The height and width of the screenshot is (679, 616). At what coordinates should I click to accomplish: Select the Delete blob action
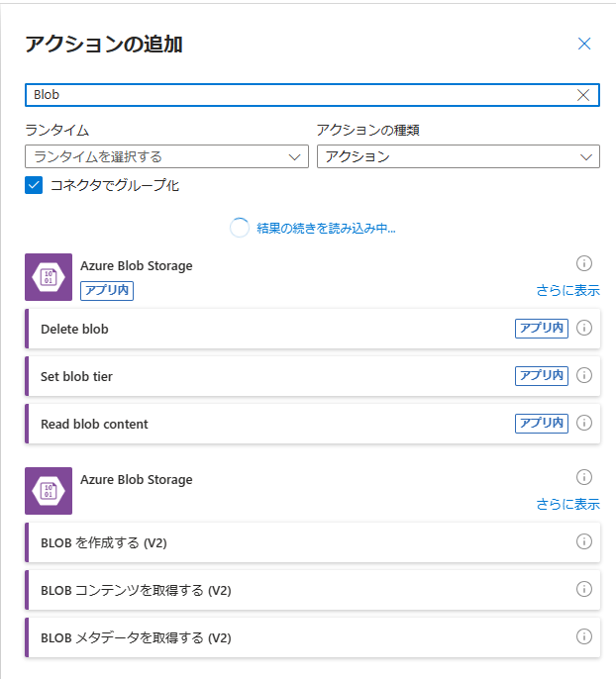pyautogui.click(x=312, y=329)
